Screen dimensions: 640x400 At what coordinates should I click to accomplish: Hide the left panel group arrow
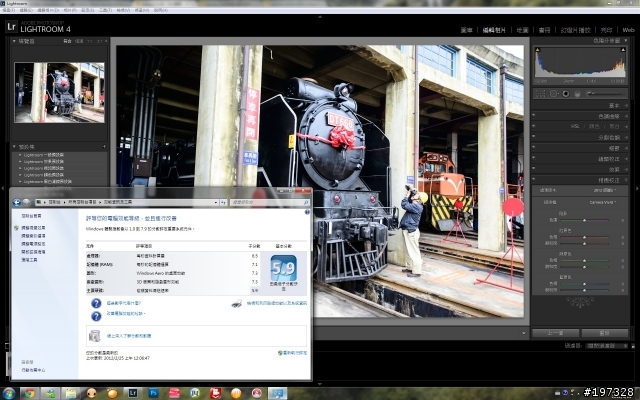(3, 188)
